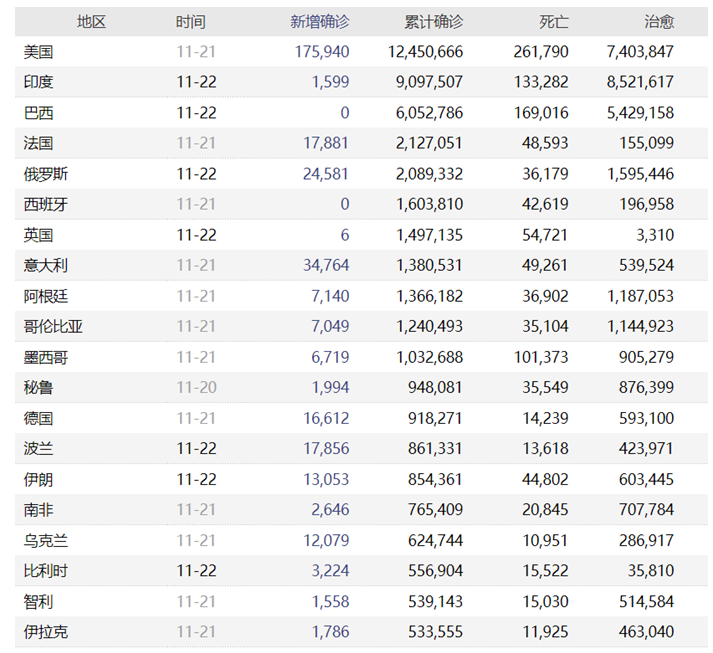The width and height of the screenshot is (713, 653).
Task: Click the 治愈 column header
Action: tap(659, 22)
